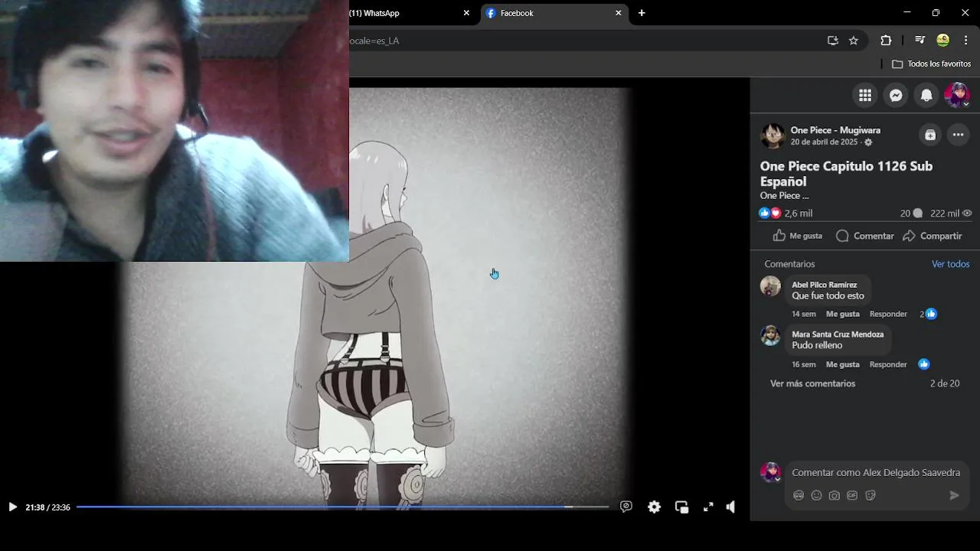Load Ver más comentarios
The height and width of the screenshot is (551, 980).
[x=812, y=383]
